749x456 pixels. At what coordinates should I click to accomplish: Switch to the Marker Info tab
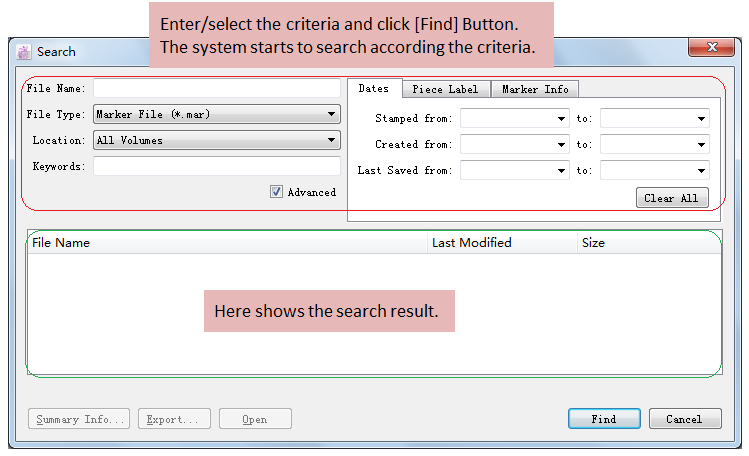[534, 89]
